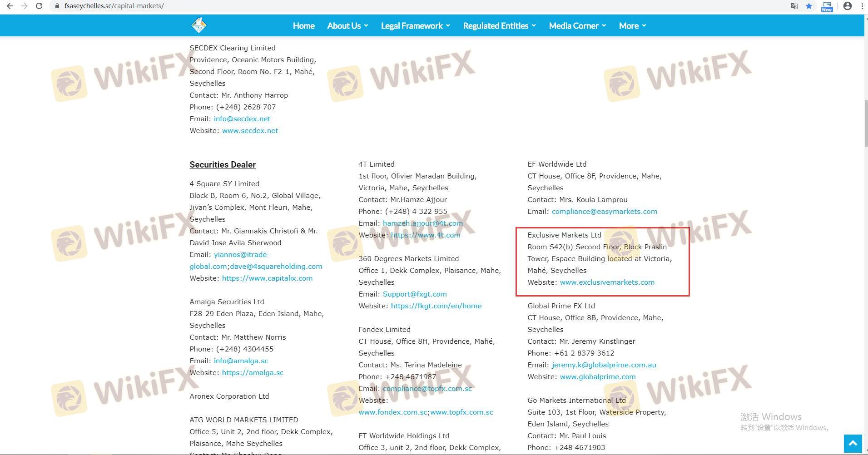The width and height of the screenshot is (868, 455).
Task: Click the info@secdex.net email link
Action: click(x=242, y=119)
